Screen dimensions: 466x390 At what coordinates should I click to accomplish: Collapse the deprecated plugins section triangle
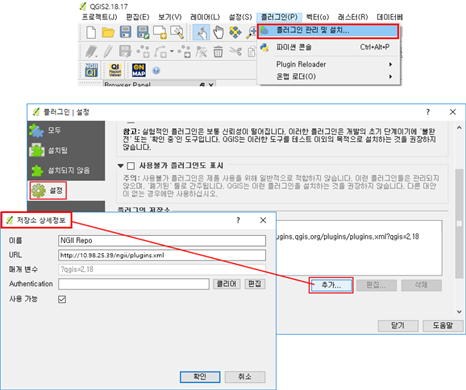point(120,166)
